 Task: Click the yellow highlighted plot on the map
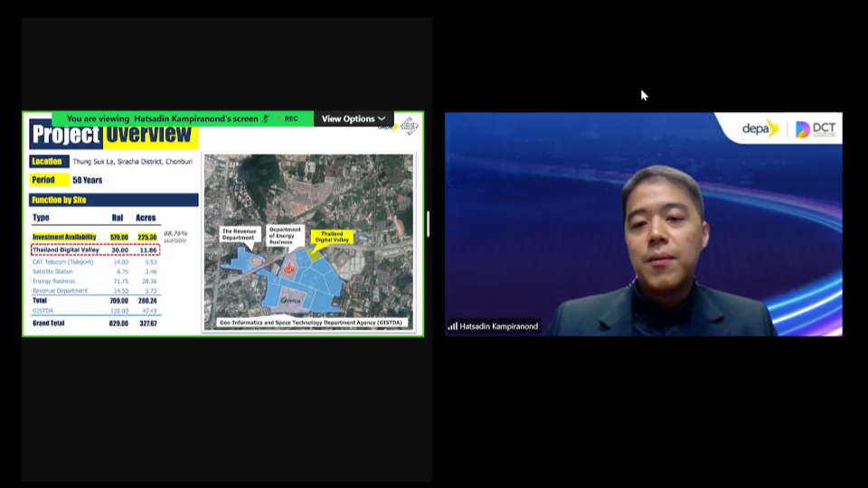click(x=315, y=256)
